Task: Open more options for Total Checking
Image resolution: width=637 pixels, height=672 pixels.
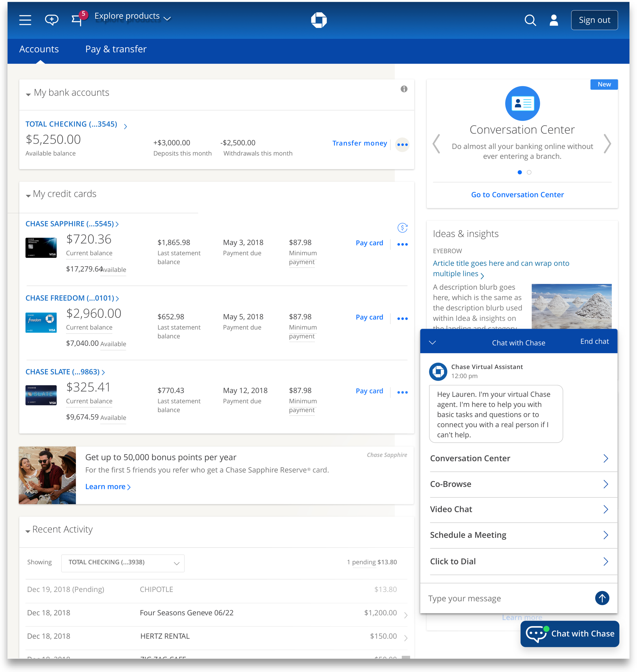Action: (402, 145)
